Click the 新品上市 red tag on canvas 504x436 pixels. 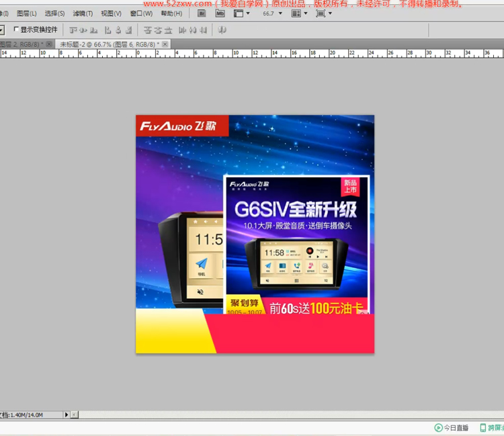[350, 186]
